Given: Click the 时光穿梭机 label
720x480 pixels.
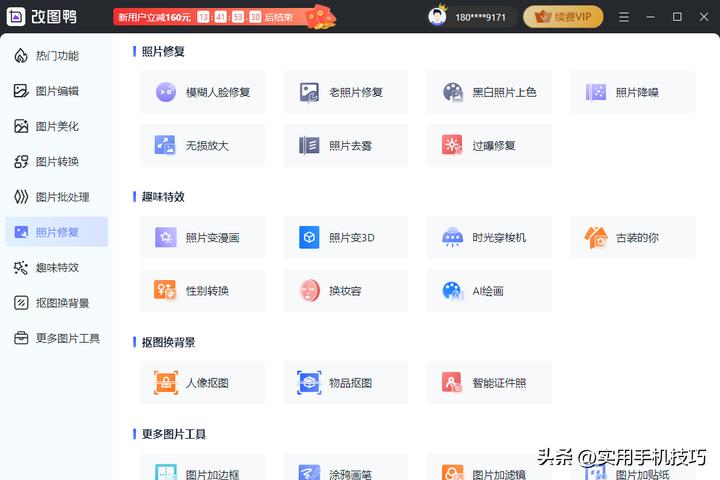Looking at the screenshot, I should coord(499,238).
